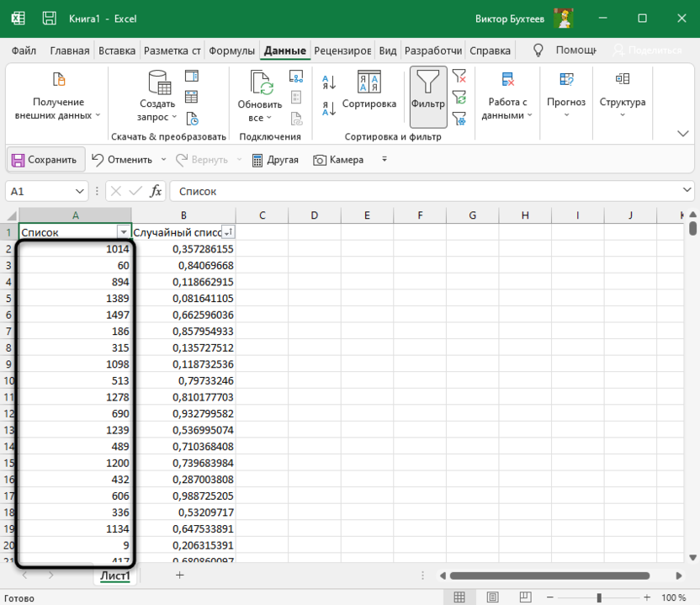Open the filter dropdown in Список header
700x605 pixels.
tap(123, 232)
